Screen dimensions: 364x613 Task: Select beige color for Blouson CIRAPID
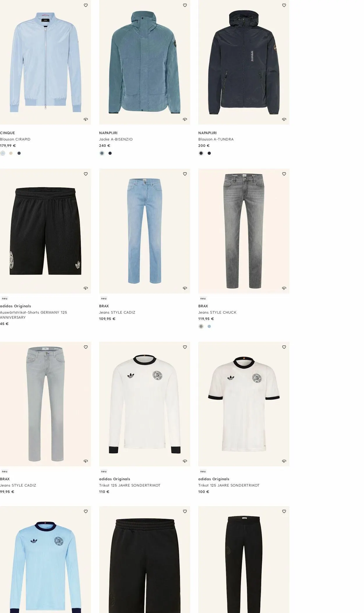[11, 153]
